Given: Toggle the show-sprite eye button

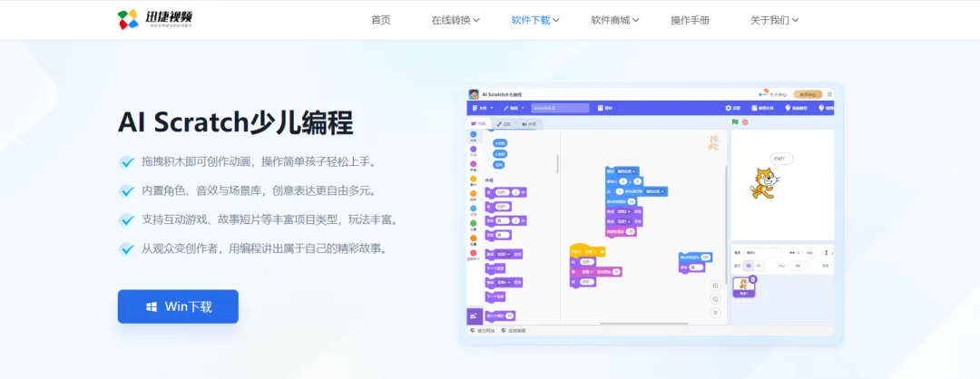Looking at the screenshot, I should pos(749,266).
